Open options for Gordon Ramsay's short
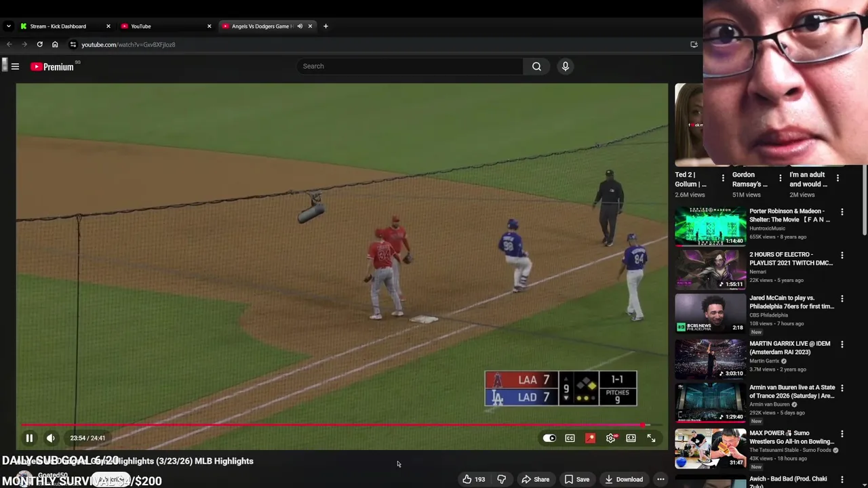 [780, 178]
